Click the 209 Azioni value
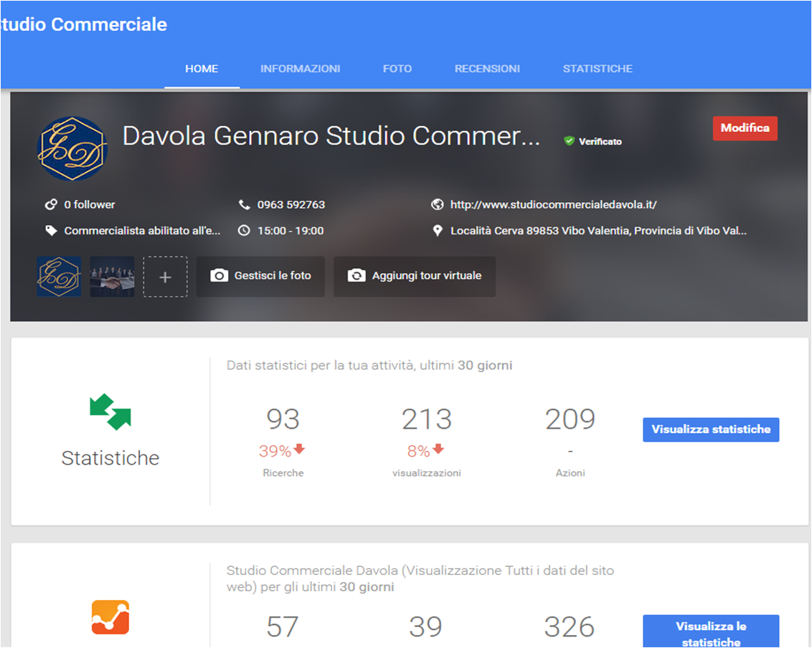This screenshot has height=648, width=812. [570, 419]
